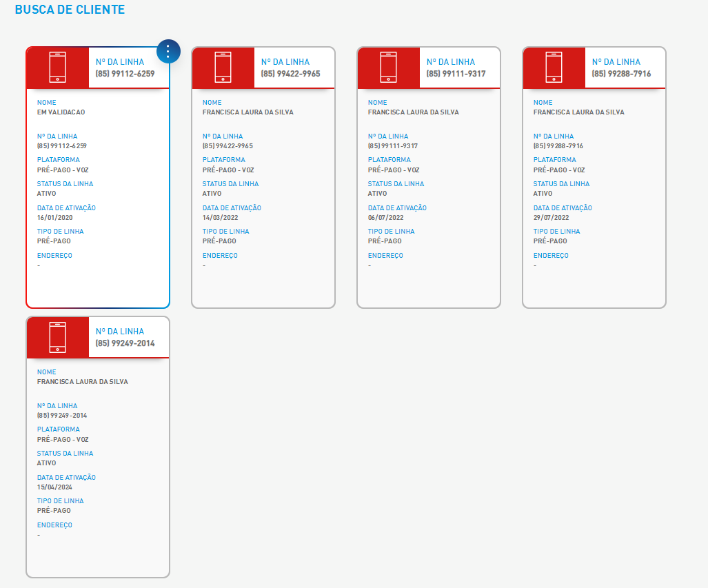This screenshot has height=588, width=708.
Task: Click PRÉ-PAGO - VOZ on card 99111-9317
Action: tap(394, 170)
